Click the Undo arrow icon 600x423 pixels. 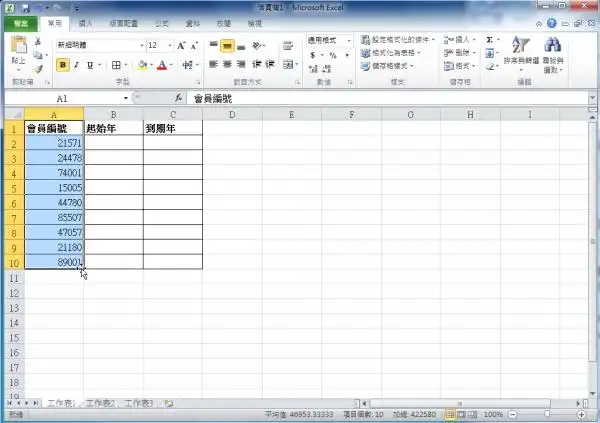click(x=39, y=8)
